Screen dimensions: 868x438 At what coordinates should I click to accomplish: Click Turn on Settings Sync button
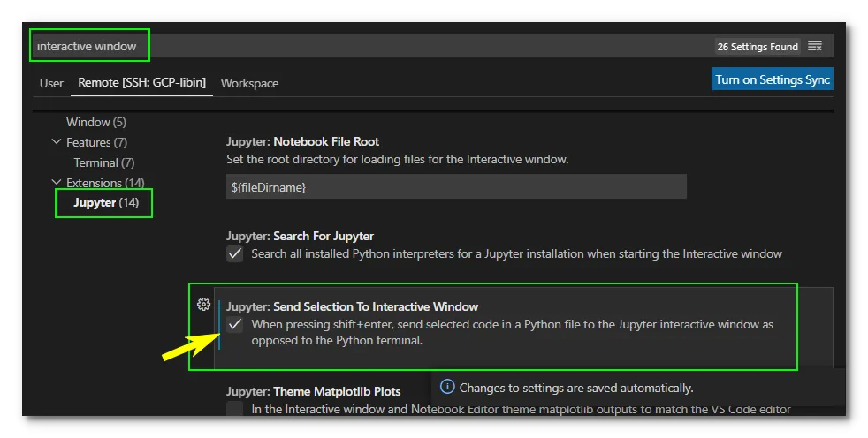click(x=773, y=79)
